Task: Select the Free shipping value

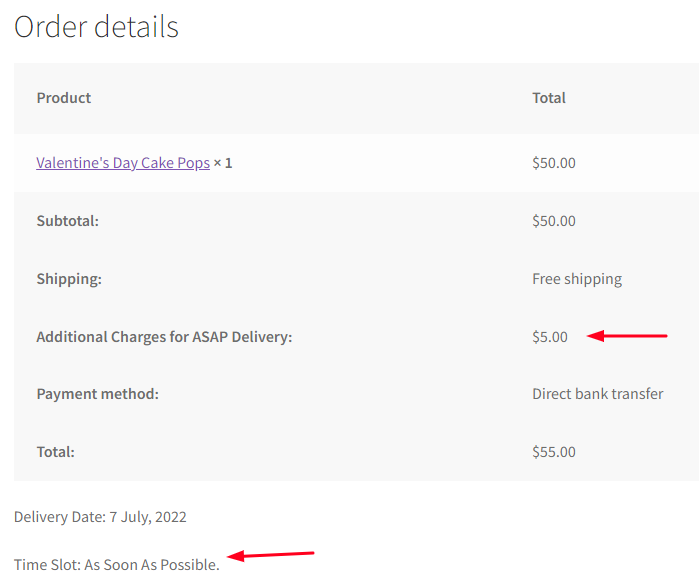Action: (577, 279)
